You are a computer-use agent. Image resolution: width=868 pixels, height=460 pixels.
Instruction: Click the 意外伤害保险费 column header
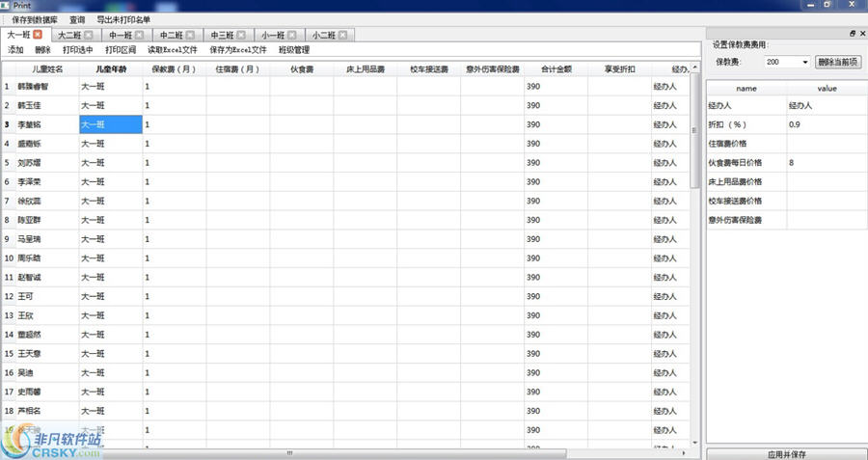493,69
